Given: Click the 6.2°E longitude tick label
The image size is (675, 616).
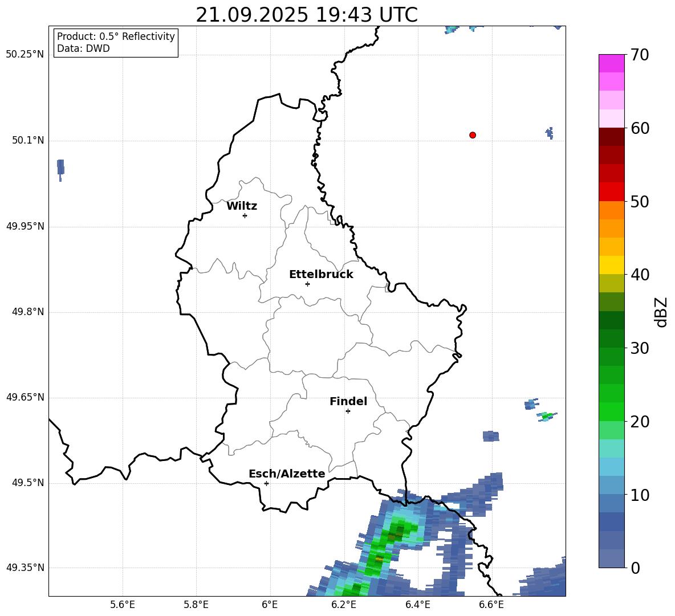Looking at the screenshot, I should pyautogui.click(x=344, y=605).
